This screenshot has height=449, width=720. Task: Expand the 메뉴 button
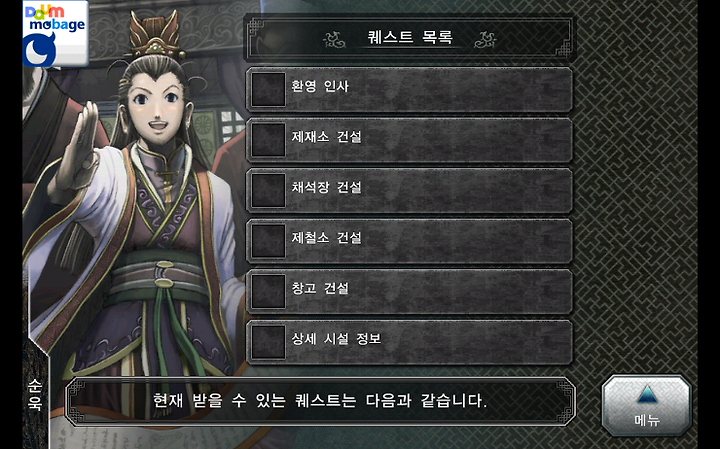[x=647, y=405]
